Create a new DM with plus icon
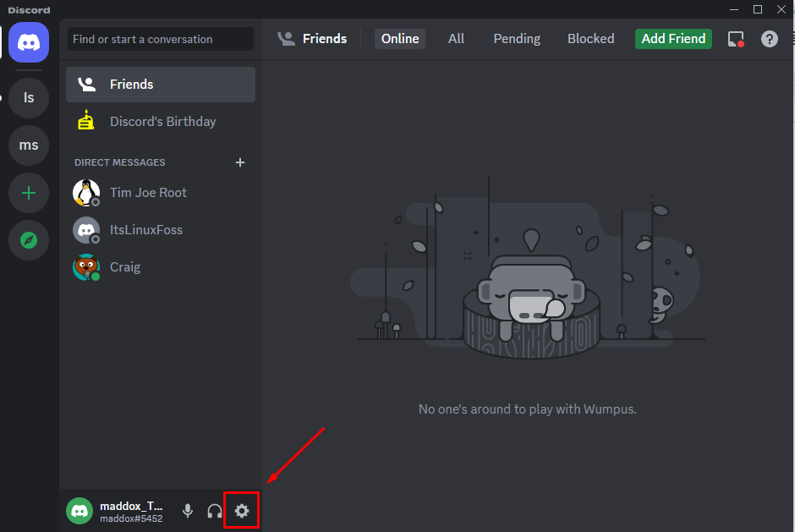Viewport: 795px width, 532px height. pyautogui.click(x=240, y=162)
